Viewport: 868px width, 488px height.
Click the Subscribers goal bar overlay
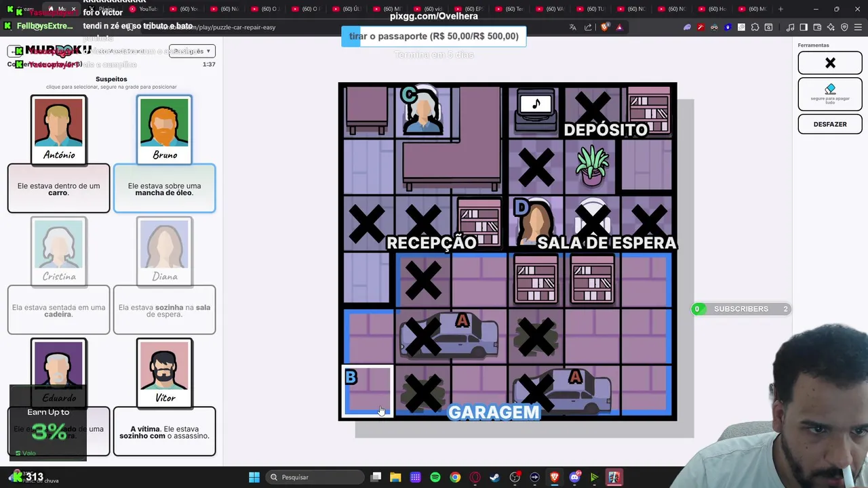741,309
